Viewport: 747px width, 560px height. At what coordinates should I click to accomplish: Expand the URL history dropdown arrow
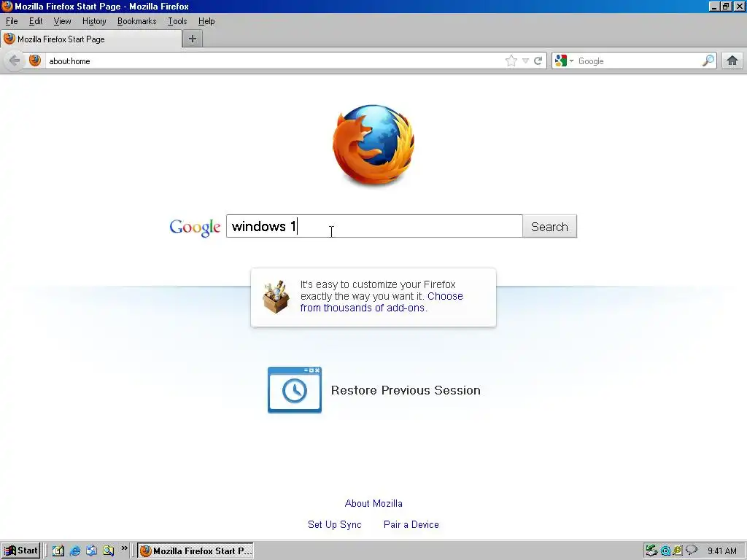coord(525,61)
